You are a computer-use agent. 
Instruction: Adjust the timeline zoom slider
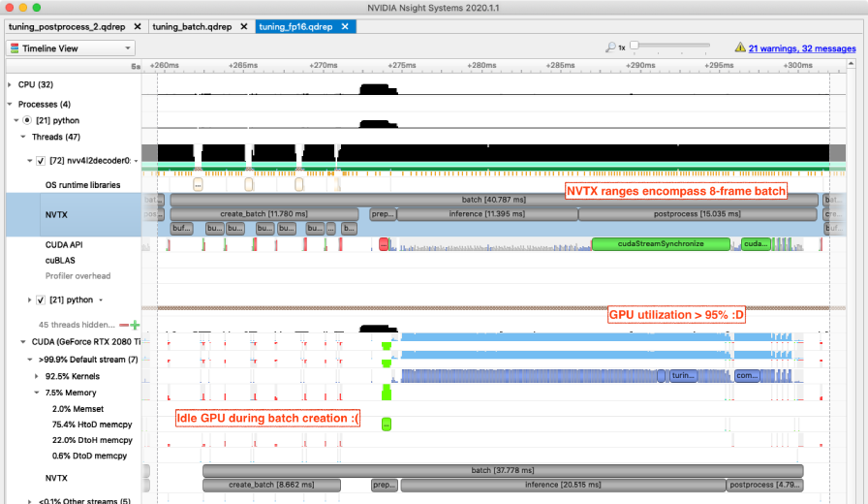pos(635,46)
